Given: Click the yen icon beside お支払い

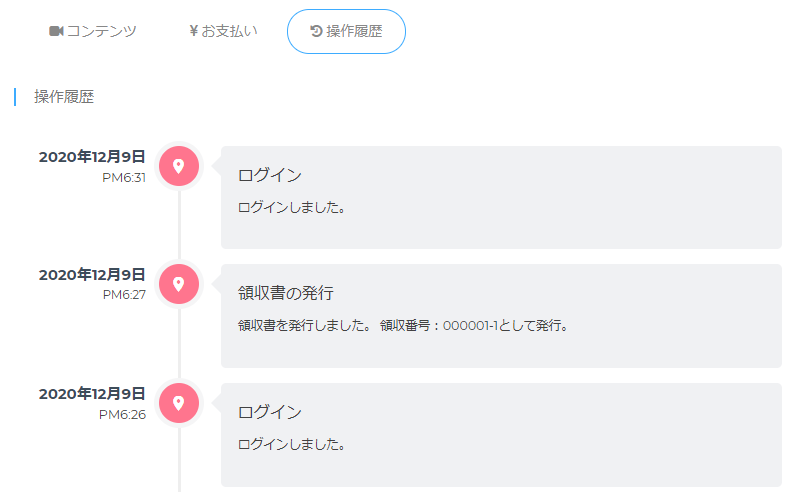Looking at the screenshot, I should click(x=193, y=31).
